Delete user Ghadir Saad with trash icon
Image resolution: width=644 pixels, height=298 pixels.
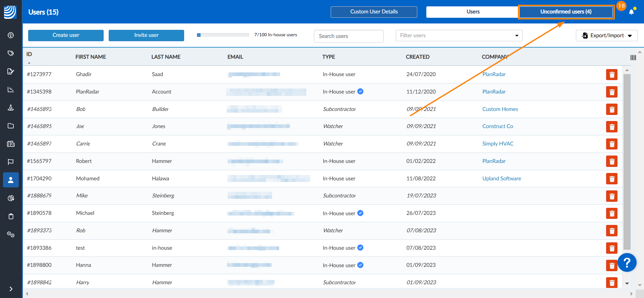[x=612, y=74]
